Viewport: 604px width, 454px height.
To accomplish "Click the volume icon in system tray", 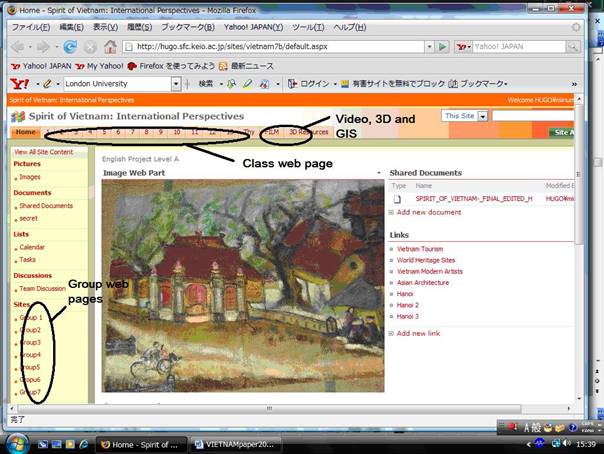I will (567, 444).
